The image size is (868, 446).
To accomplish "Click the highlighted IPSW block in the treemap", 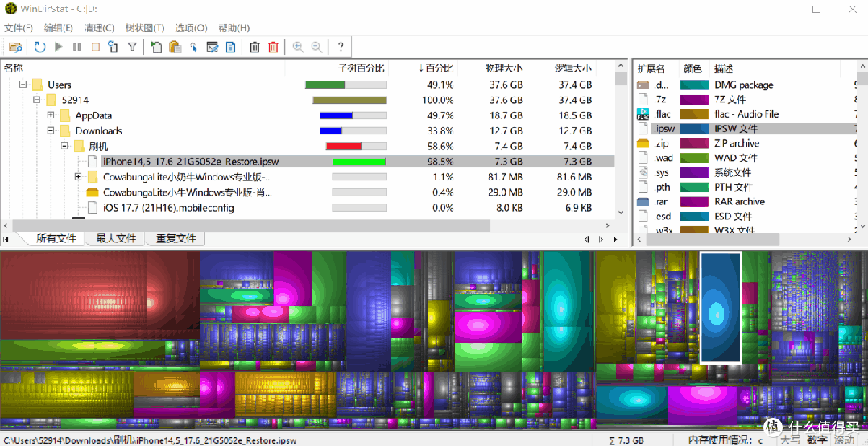I will click(720, 308).
